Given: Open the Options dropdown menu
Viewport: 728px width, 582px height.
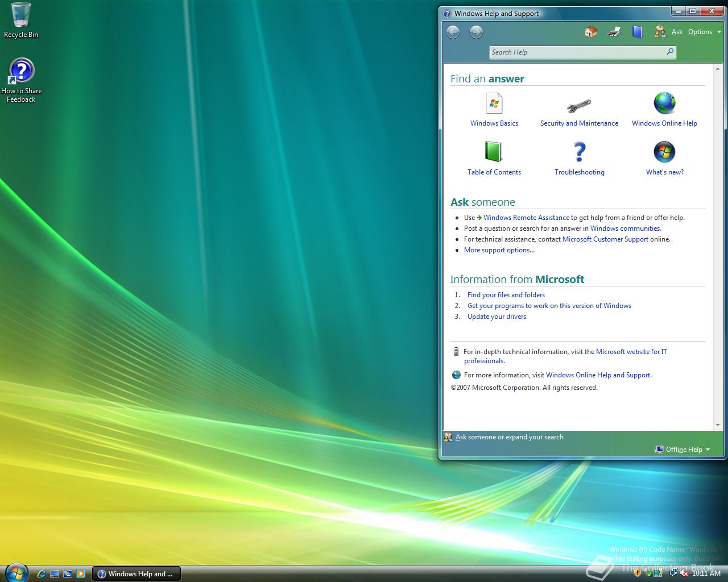Looking at the screenshot, I should (704, 32).
